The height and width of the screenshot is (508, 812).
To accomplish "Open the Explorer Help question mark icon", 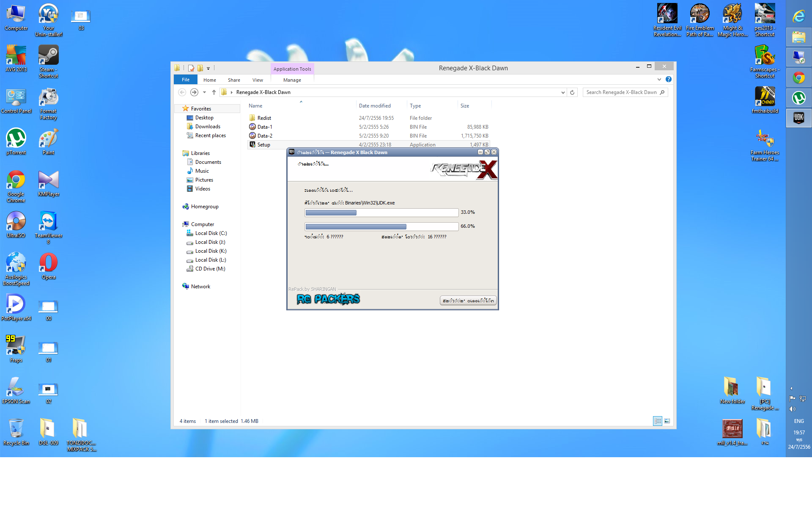I will click(669, 80).
